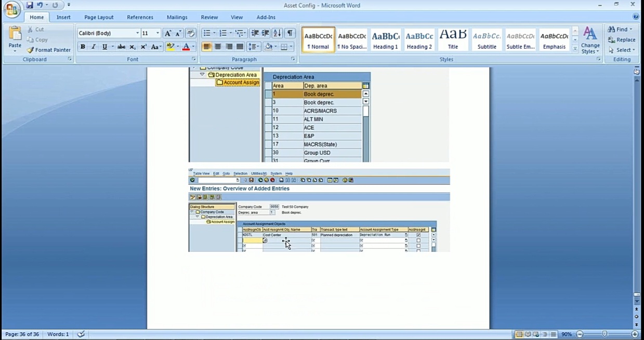Click the Replace button in Editing group
This screenshot has width=644, height=340.
622,39
